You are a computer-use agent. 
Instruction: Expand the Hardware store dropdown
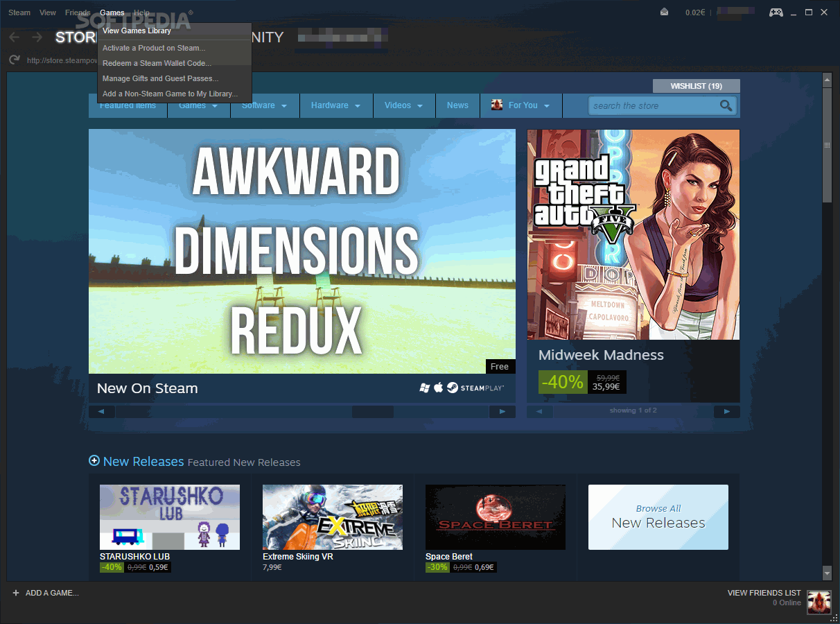coord(336,105)
